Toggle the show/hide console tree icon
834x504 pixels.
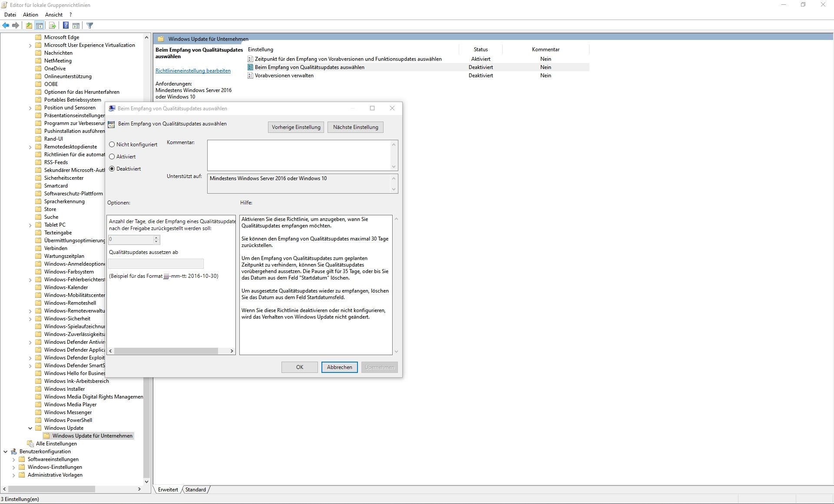coord(40,26)
